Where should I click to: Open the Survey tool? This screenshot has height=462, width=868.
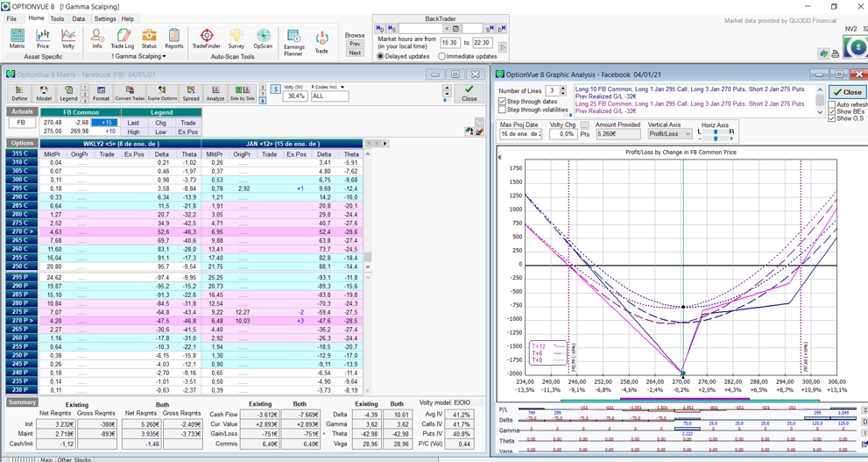[x=236, y=39]
